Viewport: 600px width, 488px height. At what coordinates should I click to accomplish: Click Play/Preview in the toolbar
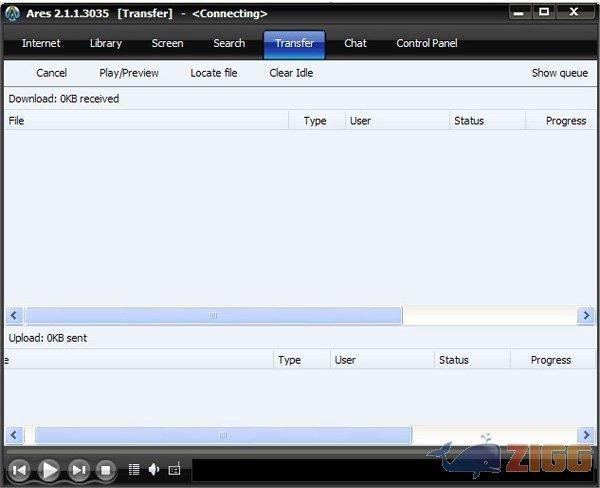pos(129,73)
